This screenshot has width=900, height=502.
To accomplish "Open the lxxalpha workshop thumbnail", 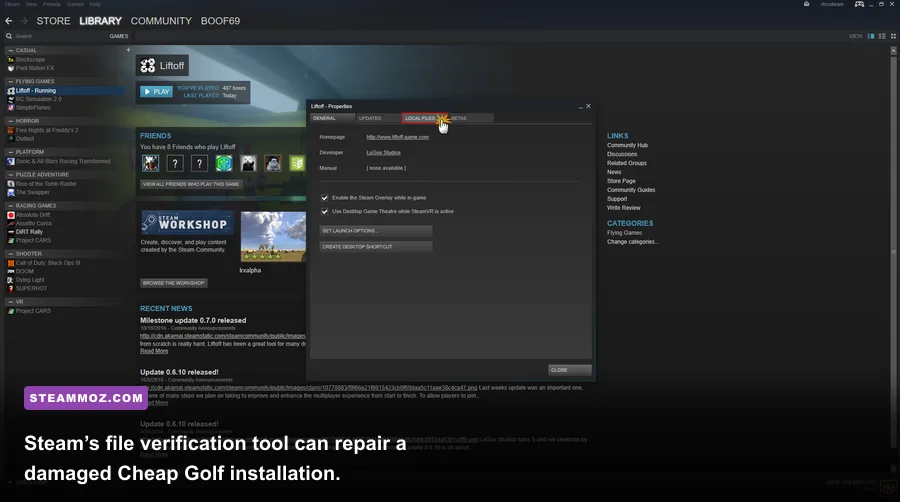I will point(273,237).
